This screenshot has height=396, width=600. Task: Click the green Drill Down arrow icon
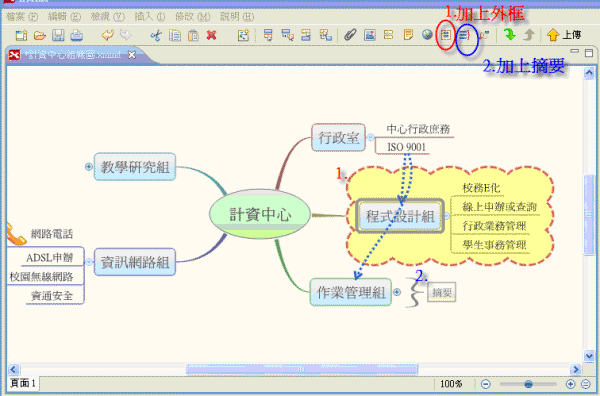tap(510, 35)
